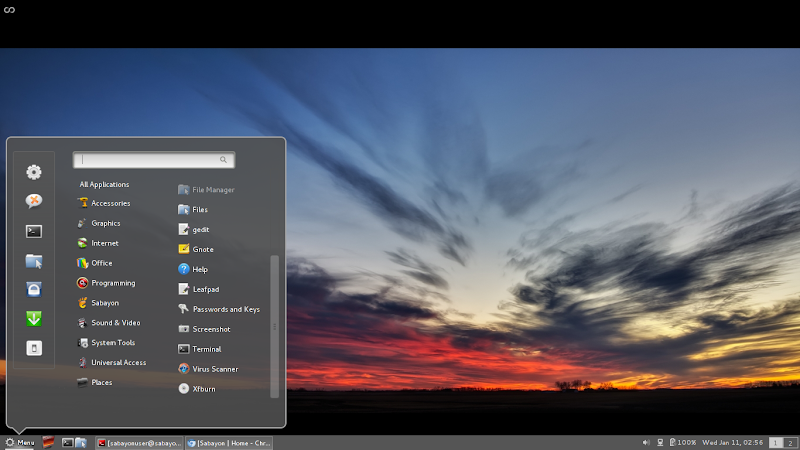Click the battery 100% indicator
The height and width of the screenshot is (450, 800).
683,442
